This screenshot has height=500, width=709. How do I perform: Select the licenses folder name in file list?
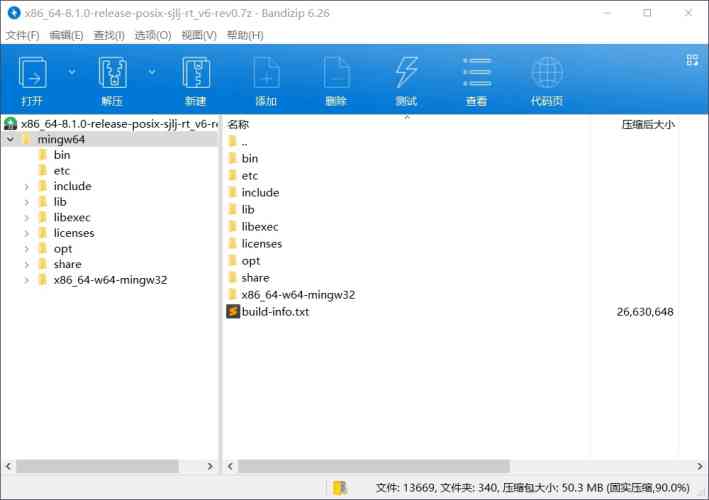[x=262, y=244]
